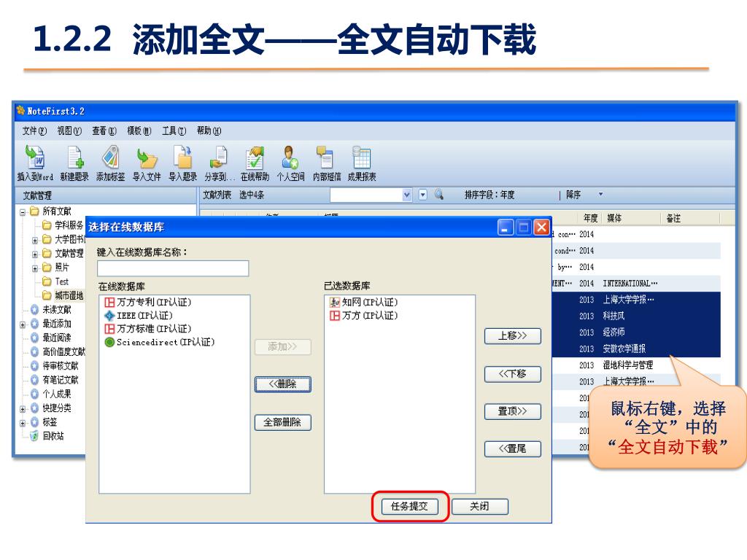Image resolution: width=747 pixels, height=560 pixels.
Task: Click the 上移>> move up button
Action: (513, 335)
